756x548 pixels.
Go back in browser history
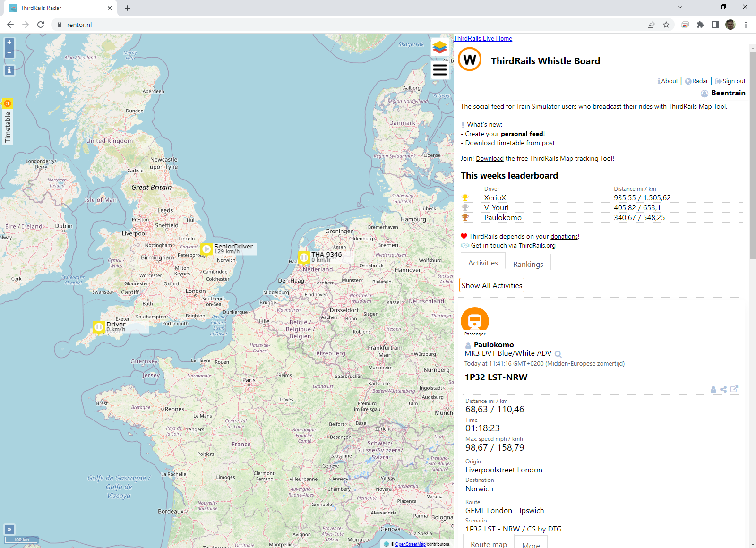pos(10,25)
